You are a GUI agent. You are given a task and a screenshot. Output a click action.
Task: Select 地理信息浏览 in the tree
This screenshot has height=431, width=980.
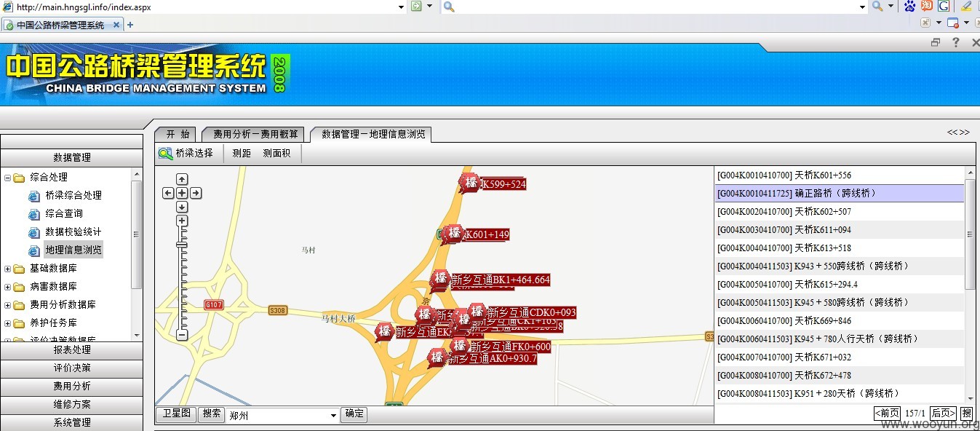pos(73,250)
